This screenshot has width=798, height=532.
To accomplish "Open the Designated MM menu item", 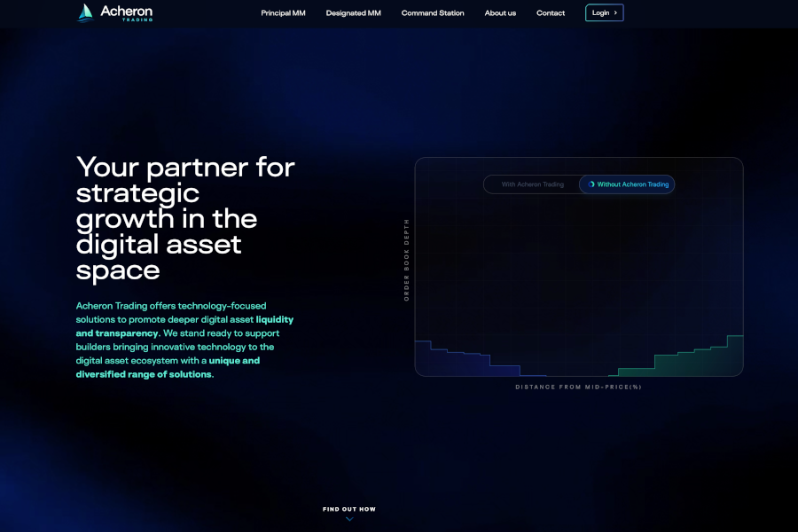I will coord(353,12).
